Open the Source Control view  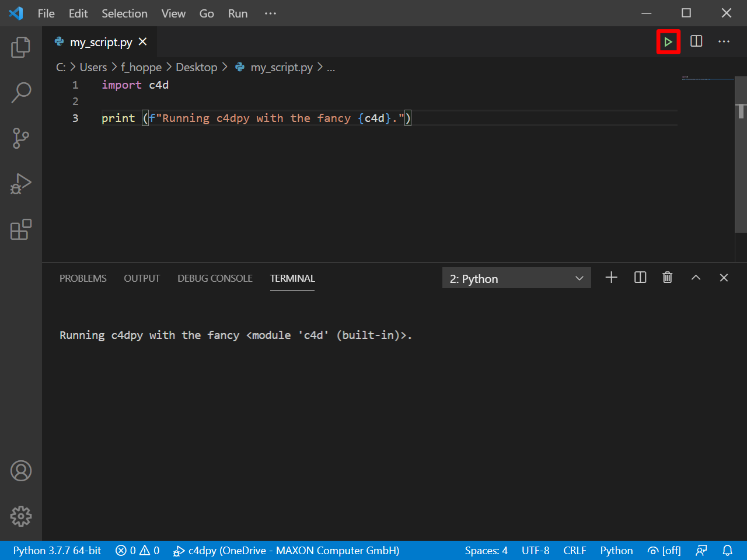pos(21,138)
